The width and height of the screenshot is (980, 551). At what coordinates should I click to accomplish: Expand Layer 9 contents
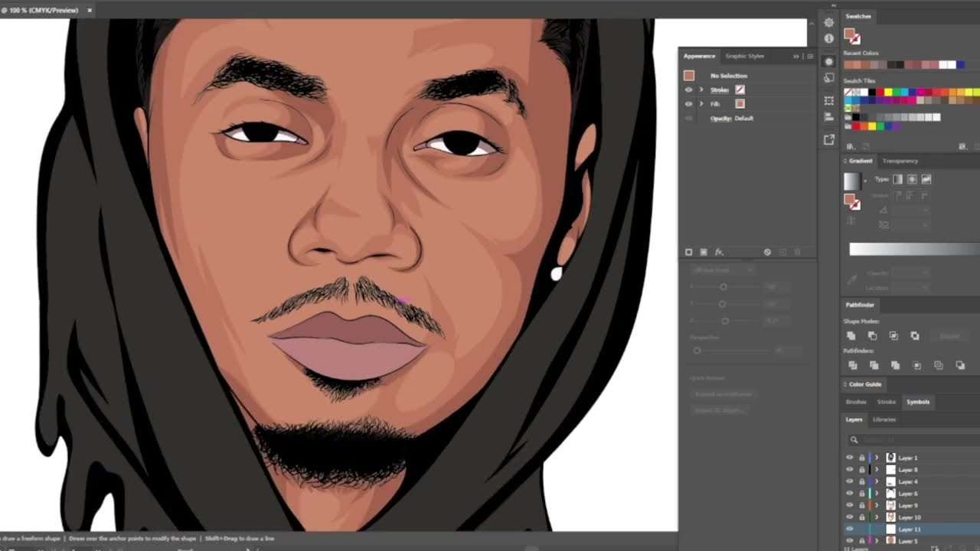(877, 506)
